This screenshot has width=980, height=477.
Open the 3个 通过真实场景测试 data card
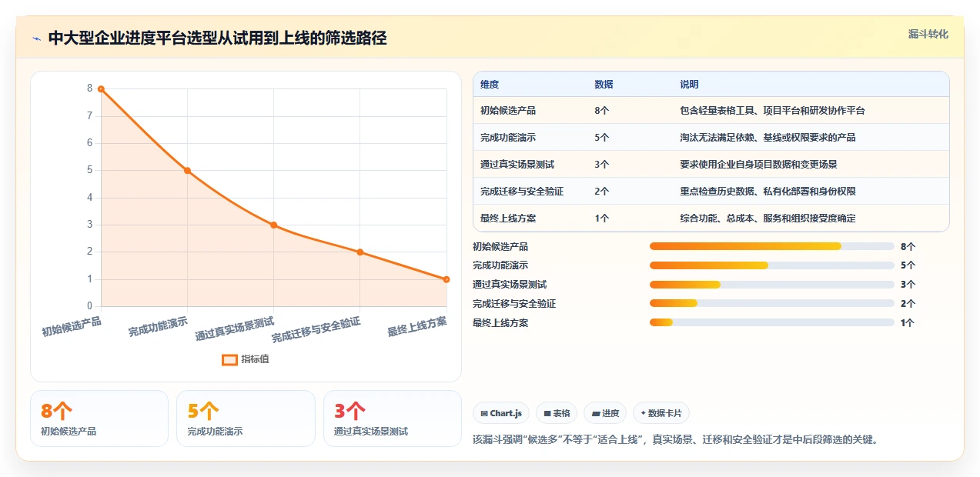point(393,419)
